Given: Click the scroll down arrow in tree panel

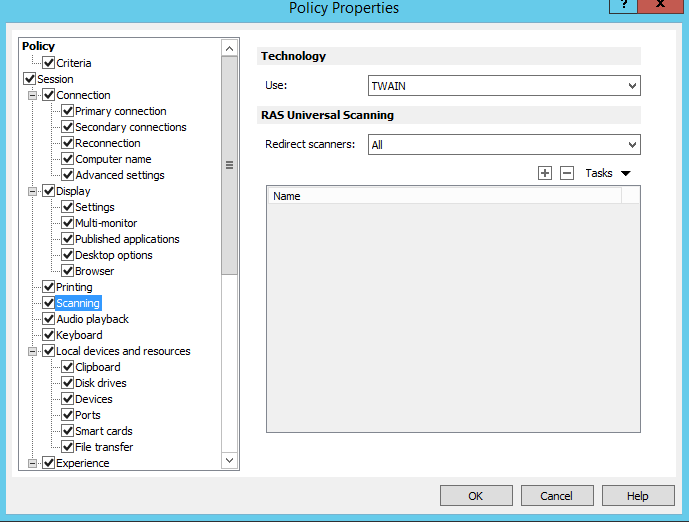Looking at the screenshot, I should 229,460.
